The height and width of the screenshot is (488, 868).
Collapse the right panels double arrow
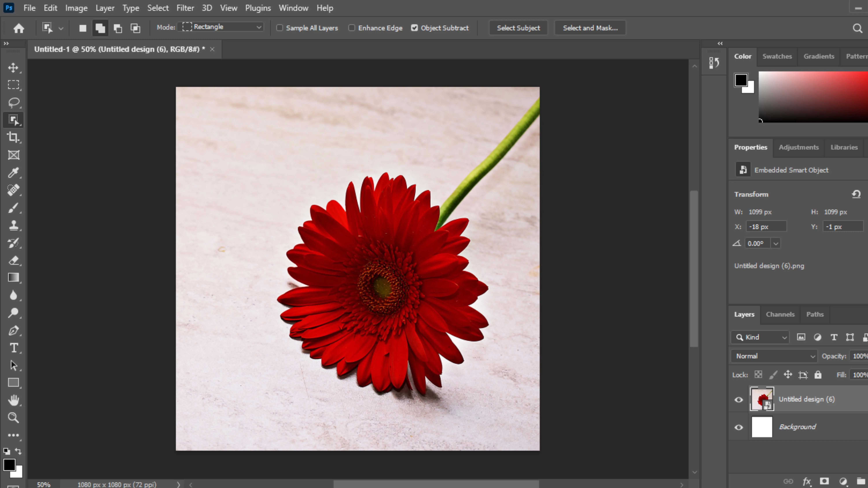720,43
